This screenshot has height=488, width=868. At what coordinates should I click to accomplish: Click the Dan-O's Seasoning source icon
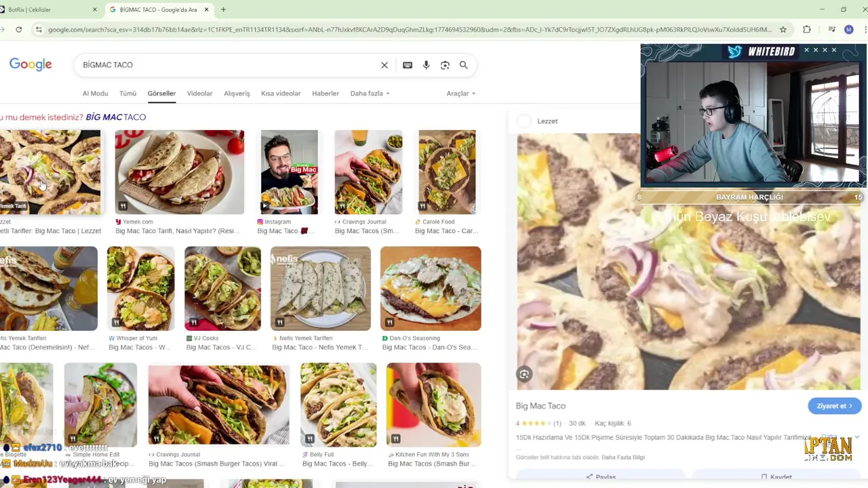[385, 338]
